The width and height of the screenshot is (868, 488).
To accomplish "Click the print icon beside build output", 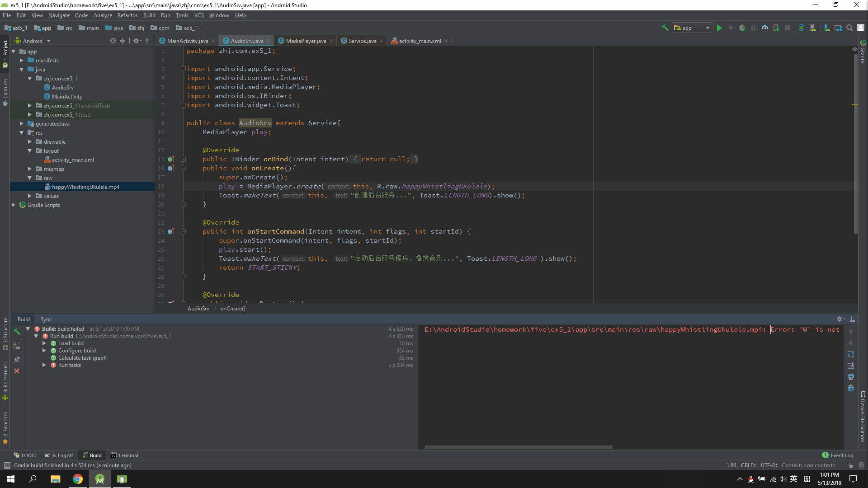I will (851, 377).
